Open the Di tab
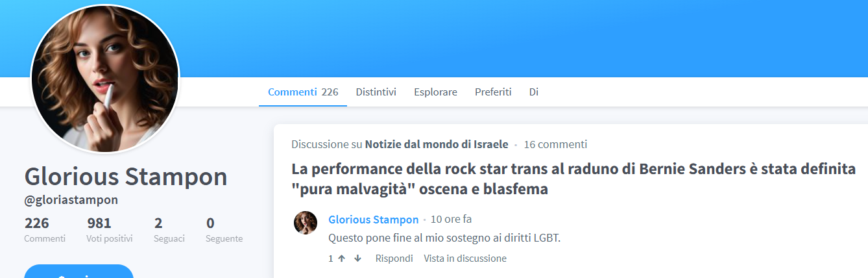Image resolution: width=868 pixels, height=278 pixels. tap(534, 92)
